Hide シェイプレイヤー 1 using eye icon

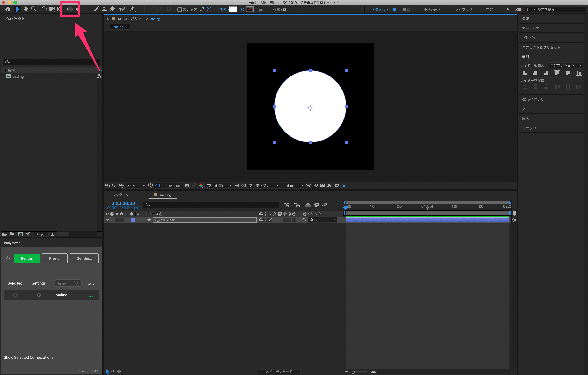click(107, 220)
